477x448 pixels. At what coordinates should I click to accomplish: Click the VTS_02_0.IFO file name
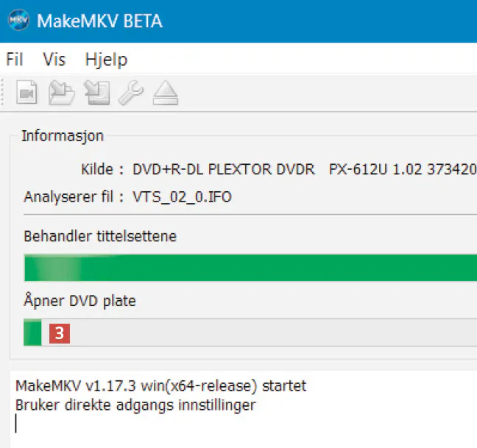point(183,197)
